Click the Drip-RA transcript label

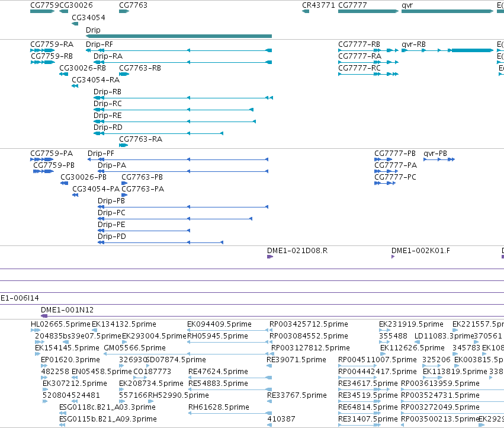tap(108, 56)
